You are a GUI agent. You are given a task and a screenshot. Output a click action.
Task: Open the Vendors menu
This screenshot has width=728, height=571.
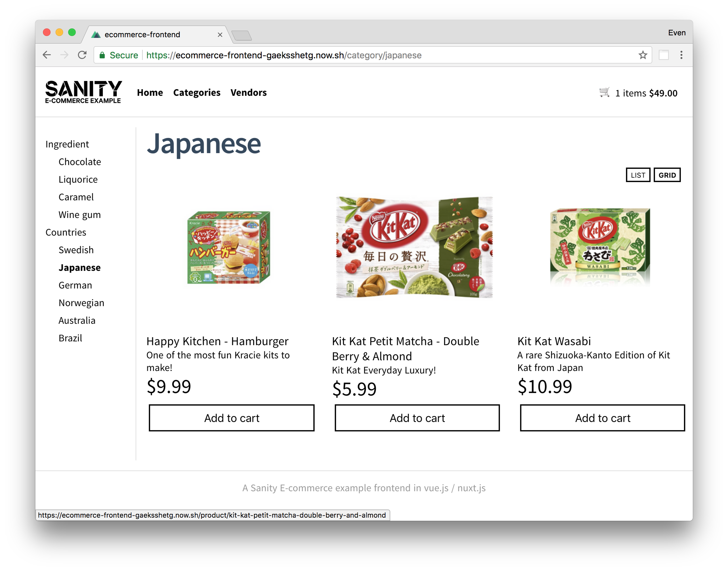249,93
